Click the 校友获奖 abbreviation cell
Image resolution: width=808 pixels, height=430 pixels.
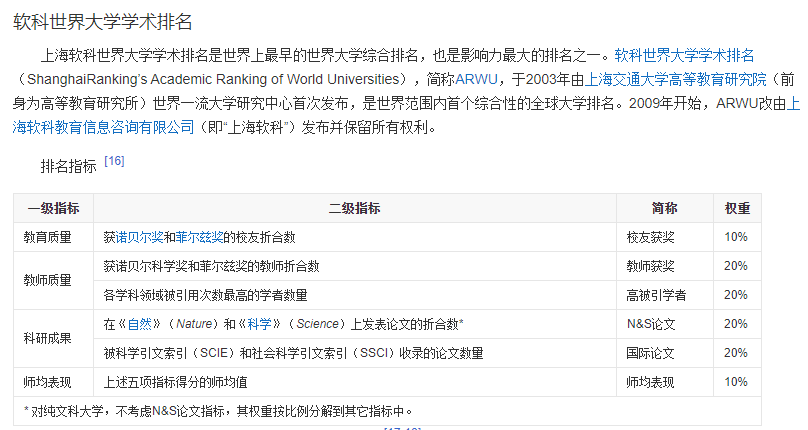coord(665,237)
